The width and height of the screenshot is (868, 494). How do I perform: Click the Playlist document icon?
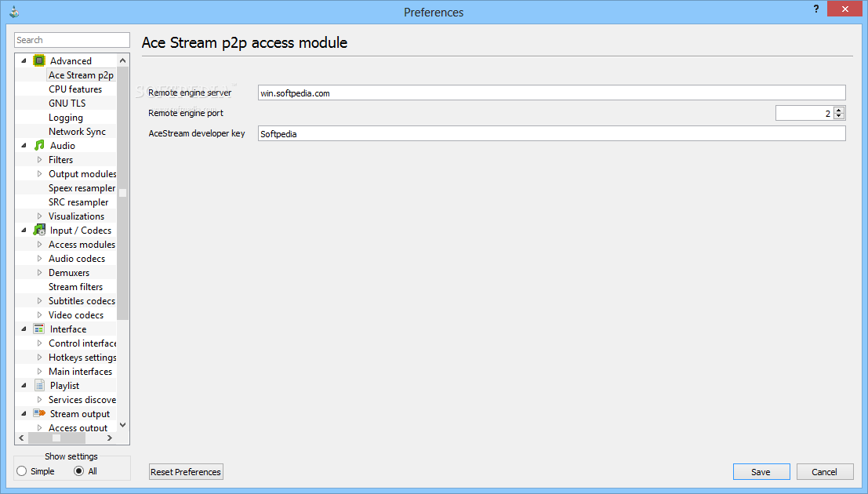(39, 386)
